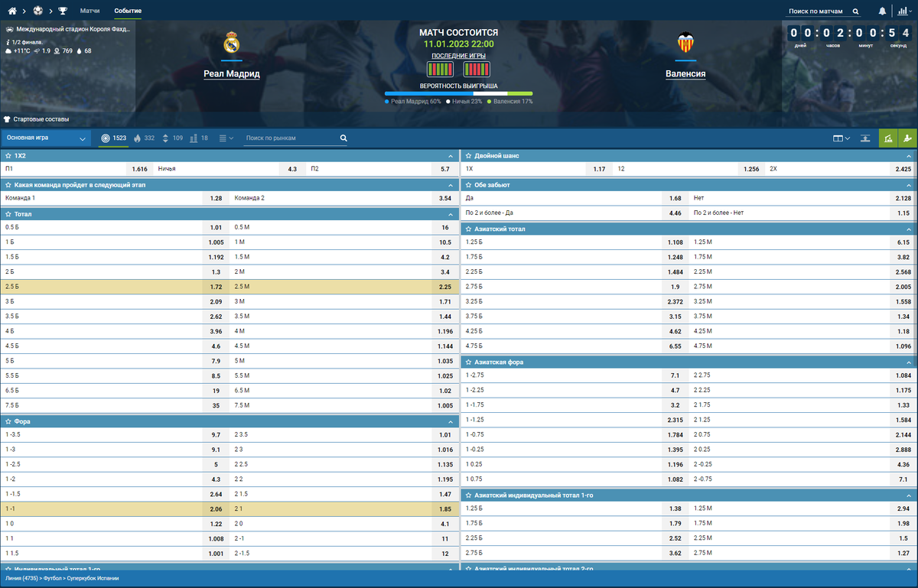Click the match search magnifier icon
The image size is (918, 588).
(x=855, y=11)
